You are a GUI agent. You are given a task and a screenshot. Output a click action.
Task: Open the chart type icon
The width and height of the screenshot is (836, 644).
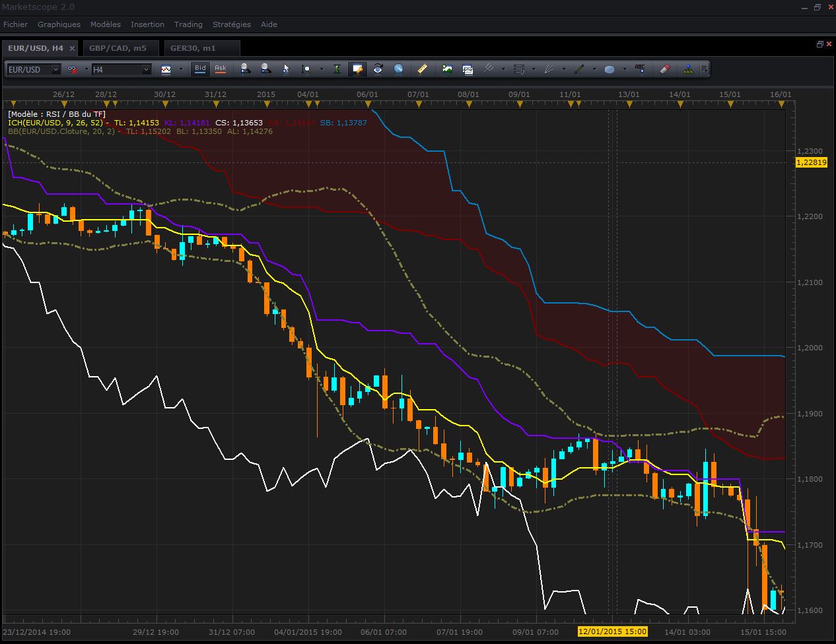click(166, 69)
